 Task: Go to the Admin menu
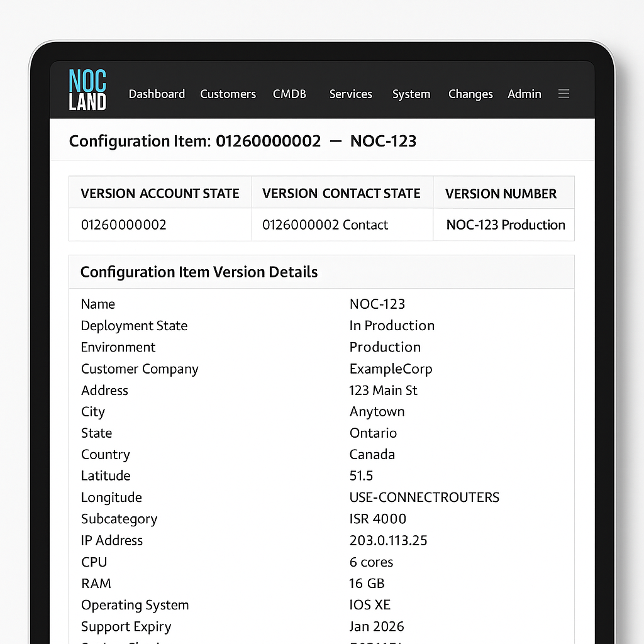(524, 94)
